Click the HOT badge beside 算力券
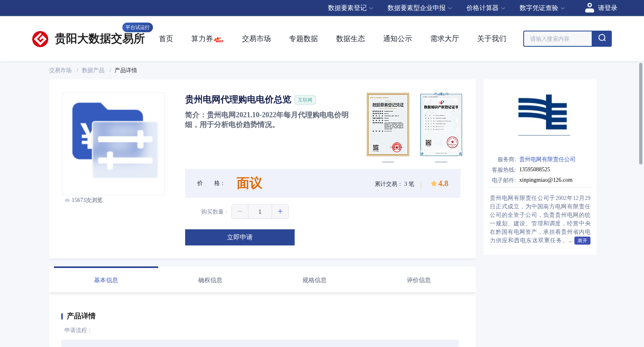The height and width of the screenshot is (347, 644). (x=219, y=40)
